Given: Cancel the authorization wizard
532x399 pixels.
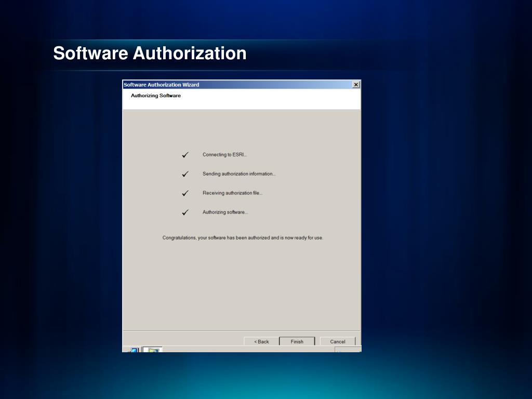Looking at the screenshot, I should (338, 341).
